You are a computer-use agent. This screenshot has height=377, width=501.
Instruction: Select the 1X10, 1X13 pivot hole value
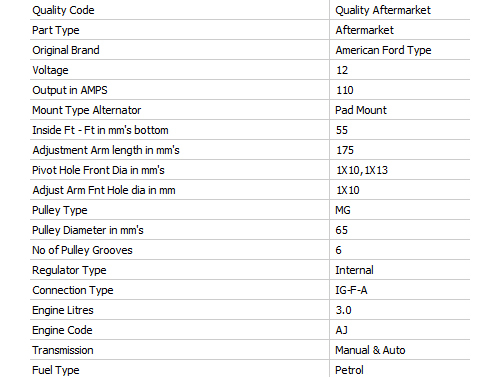coord(362,170)
